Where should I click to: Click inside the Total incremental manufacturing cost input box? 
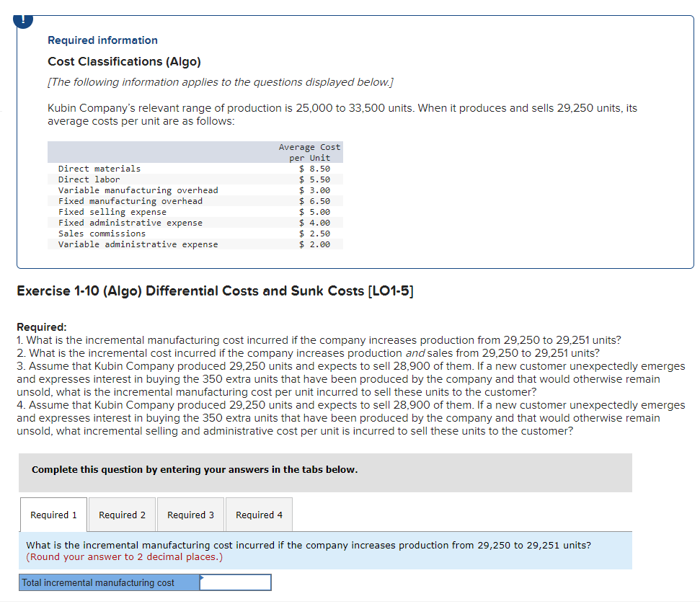click(235, 582)
